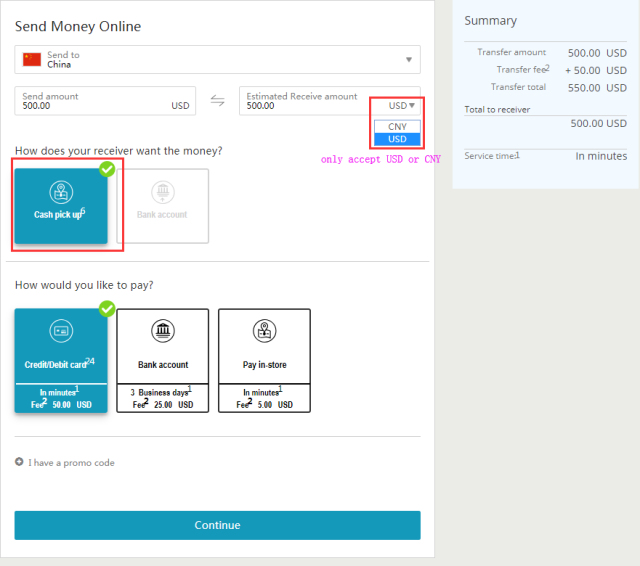
Task: Click the Pay in-store location icon
Action: pos(264,332)
